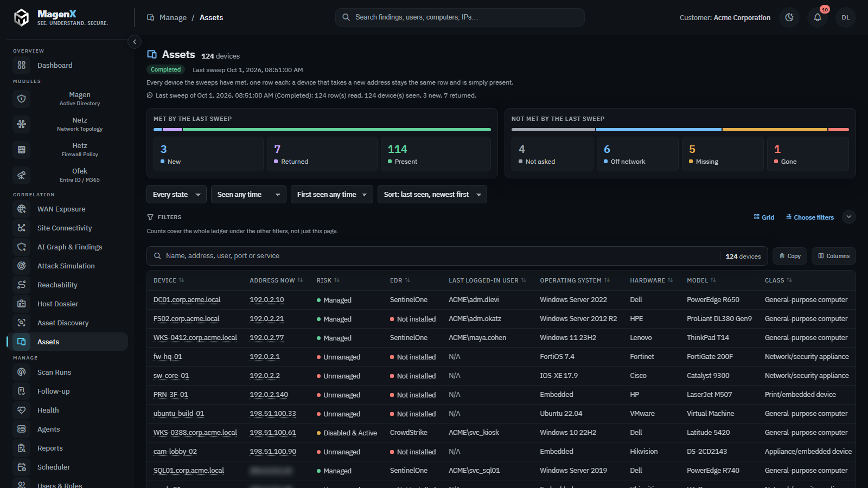Viewport: 868px width, 488px height.
Task: Open the Netz Network Topology module icon
Action: click(x=22, y=124)
